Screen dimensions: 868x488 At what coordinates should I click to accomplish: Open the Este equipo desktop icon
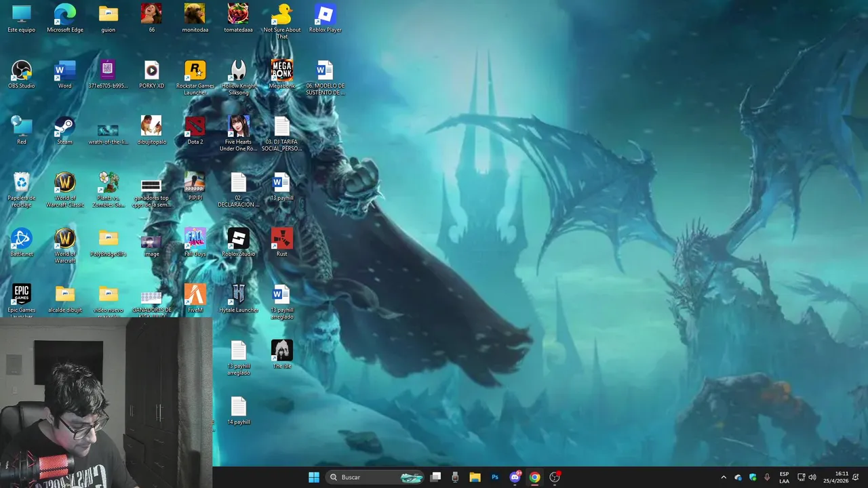pyautogui.click(x=22, y=18)
